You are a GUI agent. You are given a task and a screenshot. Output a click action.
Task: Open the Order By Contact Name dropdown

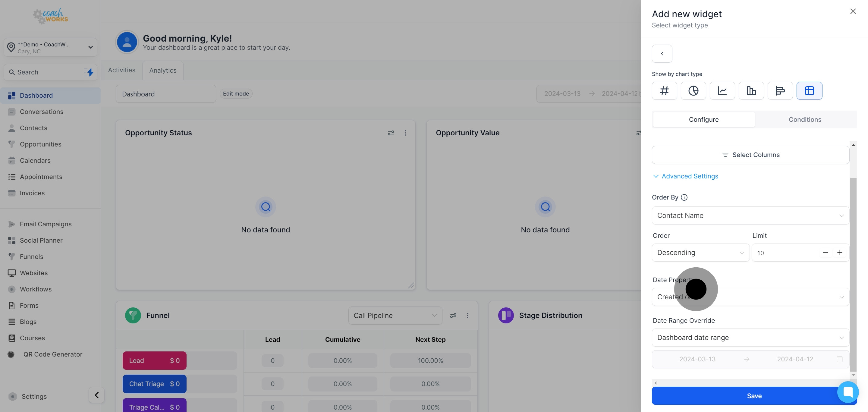click(x=750, y=215)
